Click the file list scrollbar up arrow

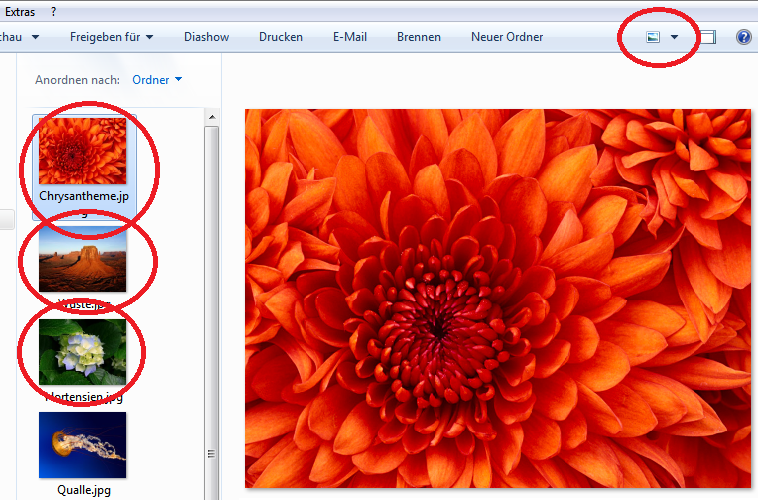point(211,118)
